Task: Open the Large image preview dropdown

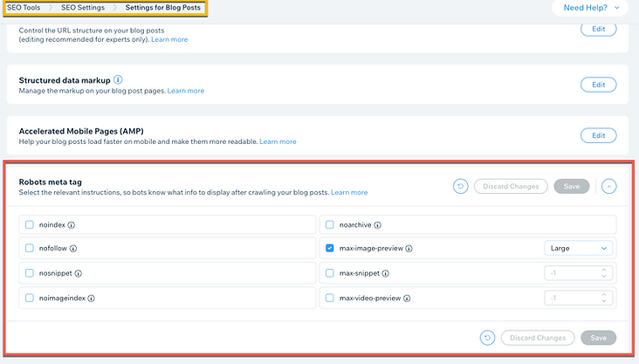Action: [x=578, y=248]
